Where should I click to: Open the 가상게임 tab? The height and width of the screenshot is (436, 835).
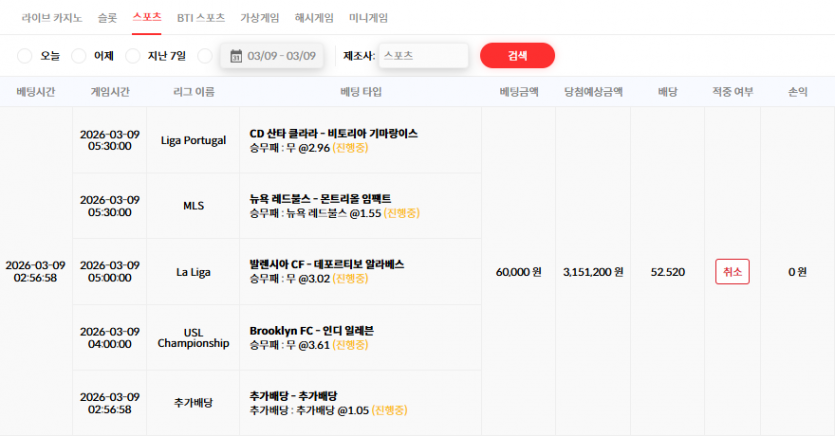tap(259, 18)
